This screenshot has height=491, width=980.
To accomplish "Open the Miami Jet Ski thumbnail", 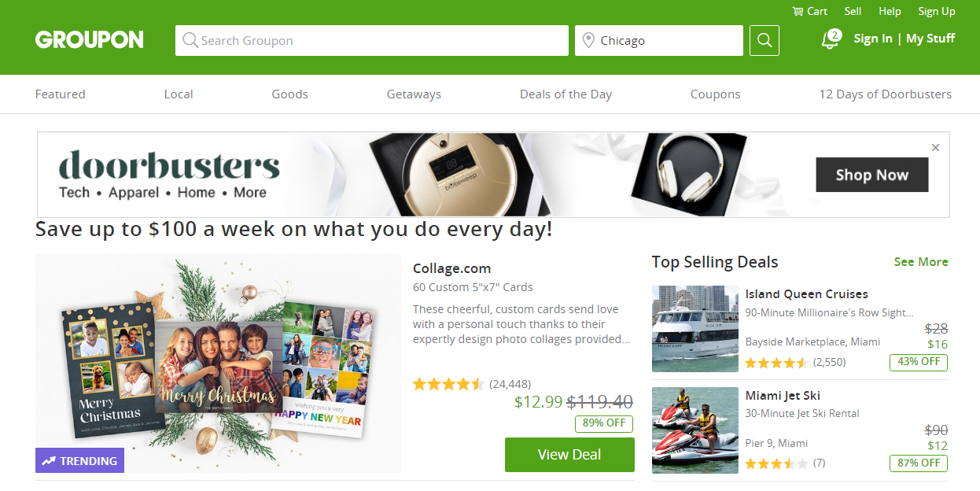I will [x=695, y=430].
